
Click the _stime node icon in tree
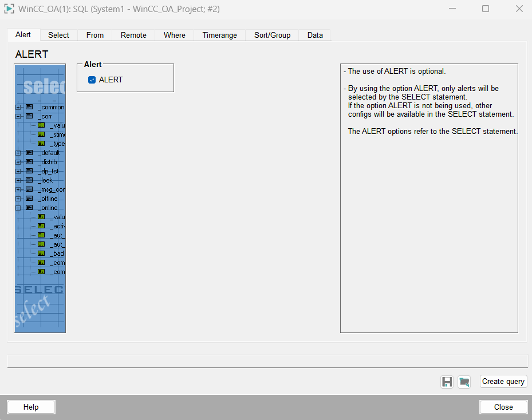(x=41, y=134)
